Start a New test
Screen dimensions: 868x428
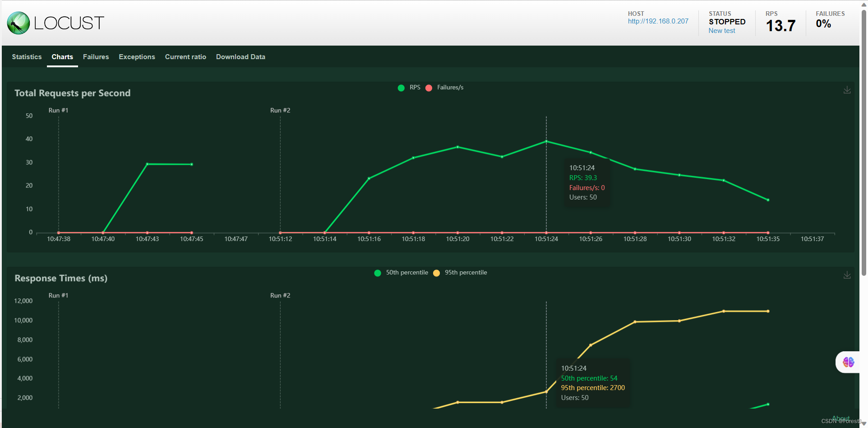coord(721,31)
